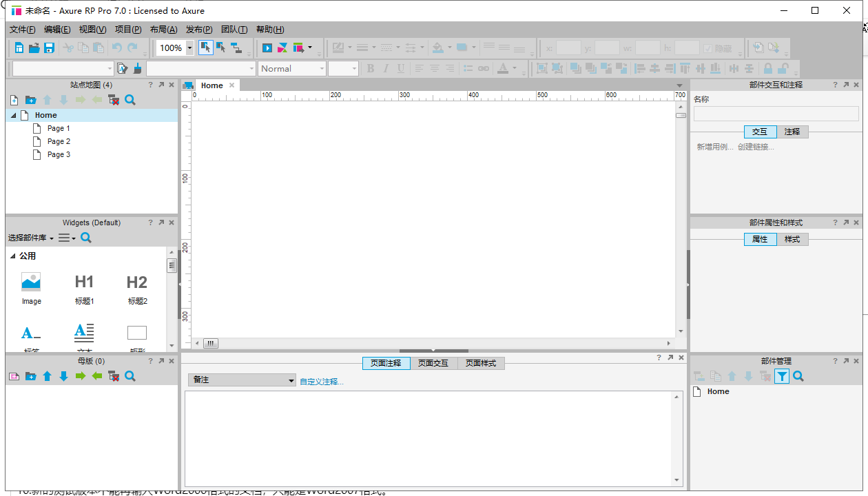Open the 发布(P) menu

[x=199, y=30]
